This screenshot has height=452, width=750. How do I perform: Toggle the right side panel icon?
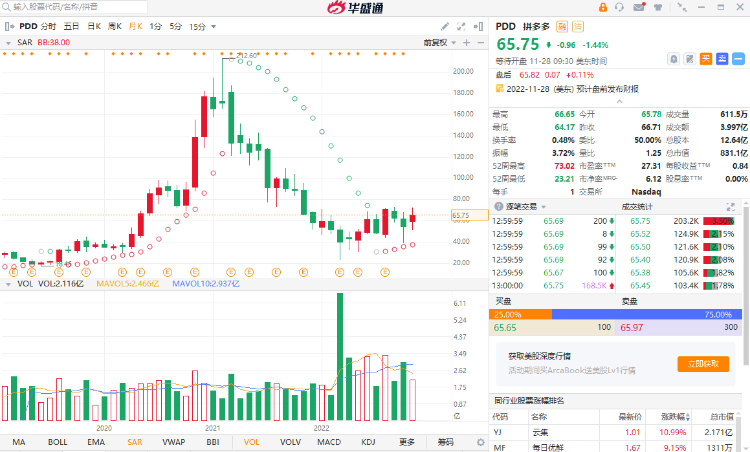(478, 26)
